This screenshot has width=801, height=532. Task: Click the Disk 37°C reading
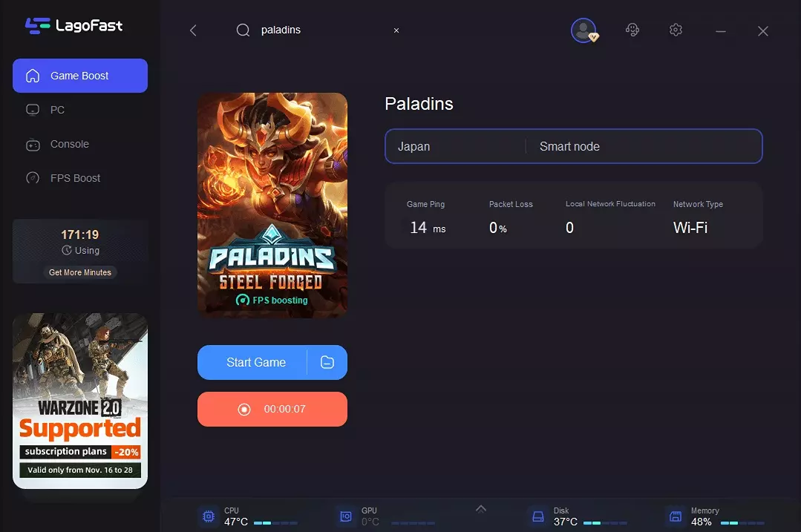pyautogui.click(x=566, y=522)
